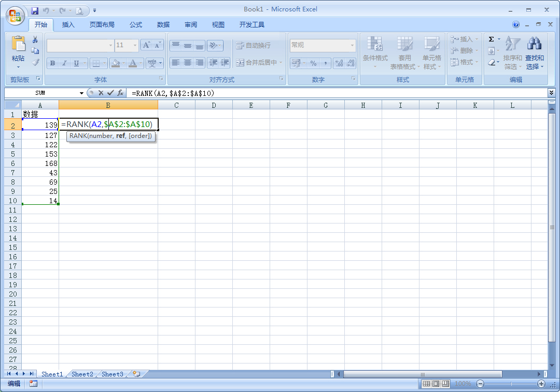This screenshot has width=560, height=392.
Task: Click the zoom in plus button
Action: point(541,384)
